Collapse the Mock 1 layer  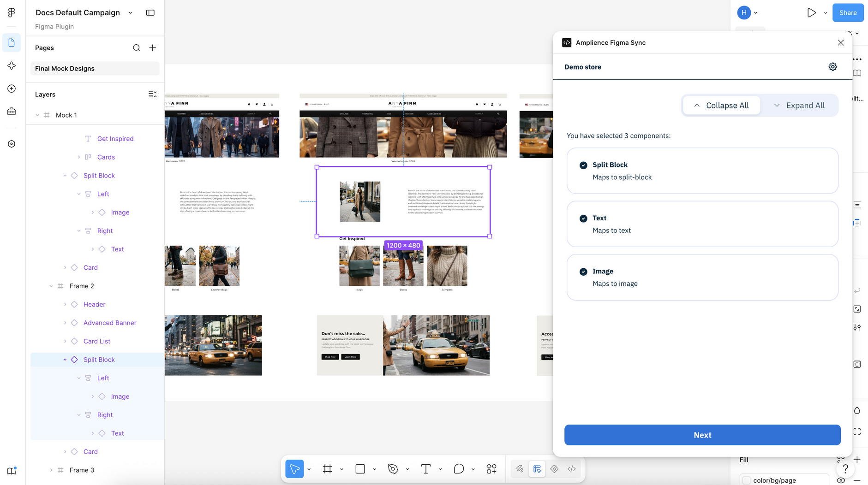pyautogui.click(x=37, y=115)
